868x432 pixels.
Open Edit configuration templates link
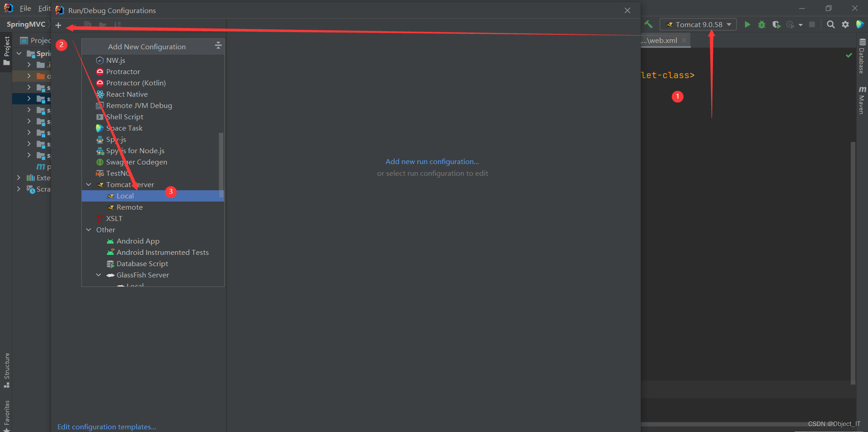pos(107,427)
